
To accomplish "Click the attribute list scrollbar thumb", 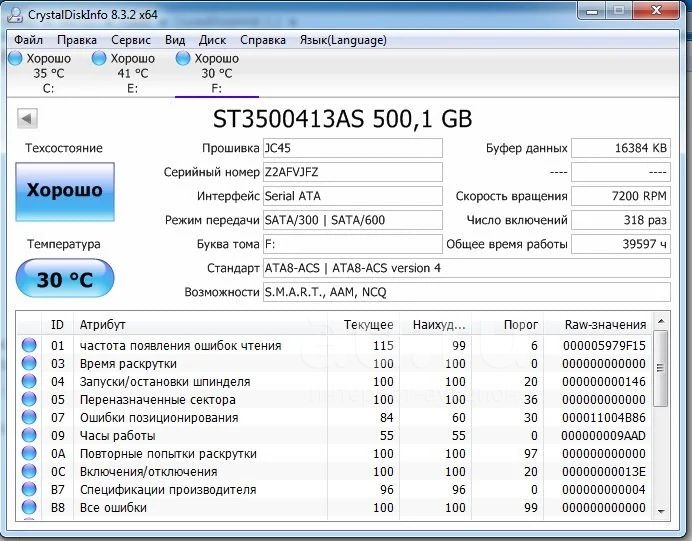I will [661, 368].
